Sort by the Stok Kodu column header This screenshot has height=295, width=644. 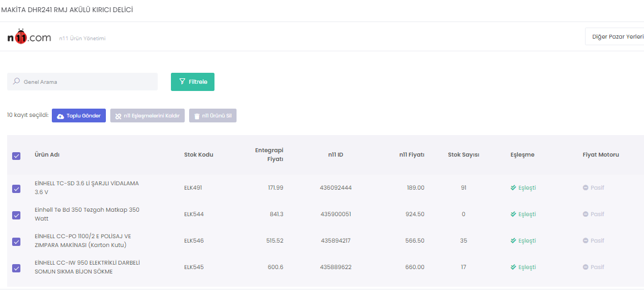point(198,155)
